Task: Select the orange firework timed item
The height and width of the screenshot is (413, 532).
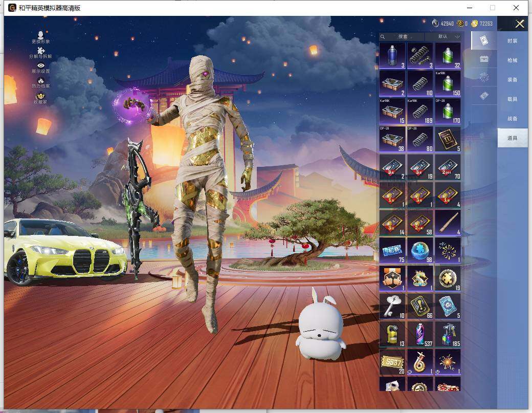Action: pos(448,362)
